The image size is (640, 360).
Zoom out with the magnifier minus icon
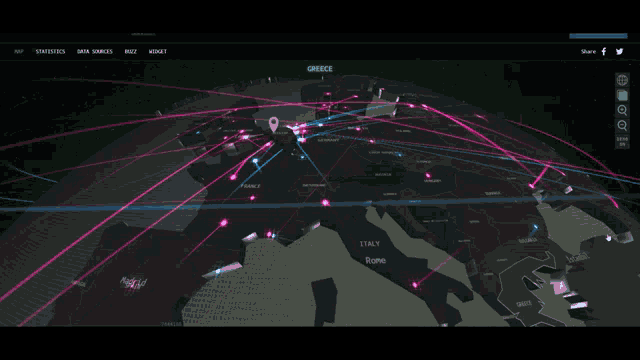coord(622,125)
